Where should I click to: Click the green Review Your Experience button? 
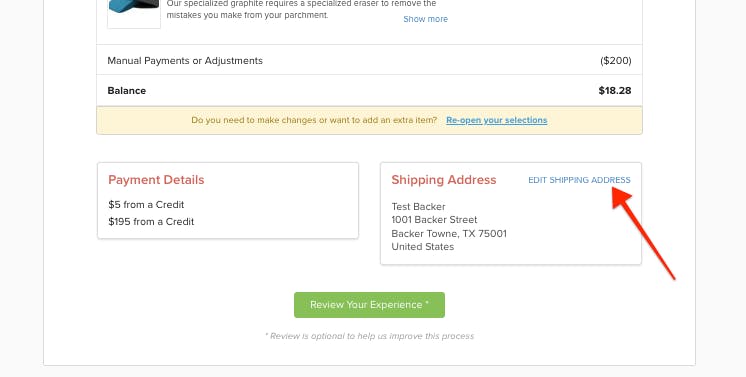pyautogui.click(x=369, y=305)
